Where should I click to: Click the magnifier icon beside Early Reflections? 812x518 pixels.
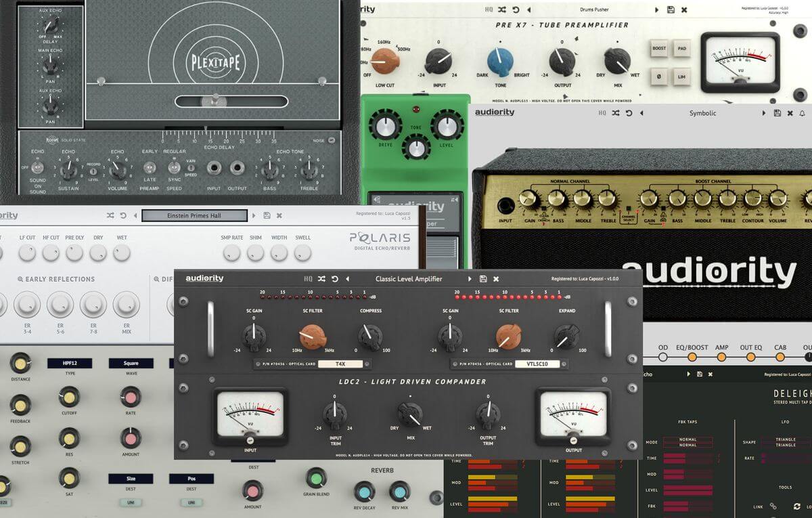(x=21, y=279)
